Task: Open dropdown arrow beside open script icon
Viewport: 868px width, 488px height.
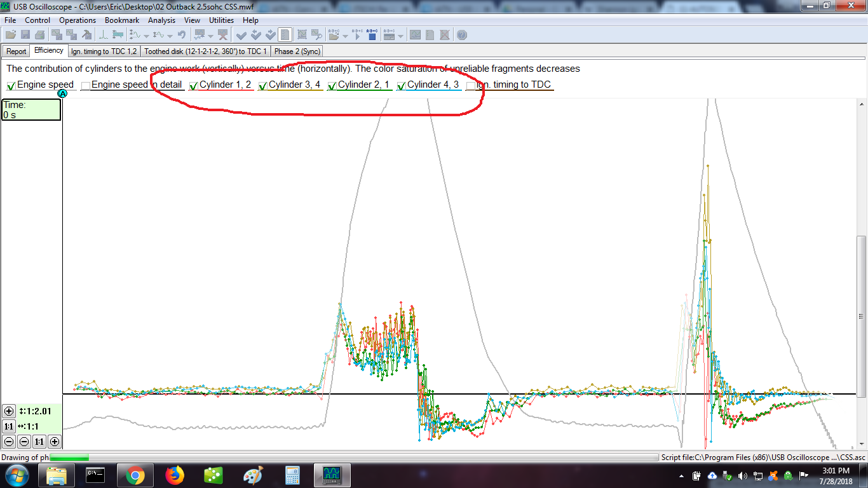Action: click(345, 36)
